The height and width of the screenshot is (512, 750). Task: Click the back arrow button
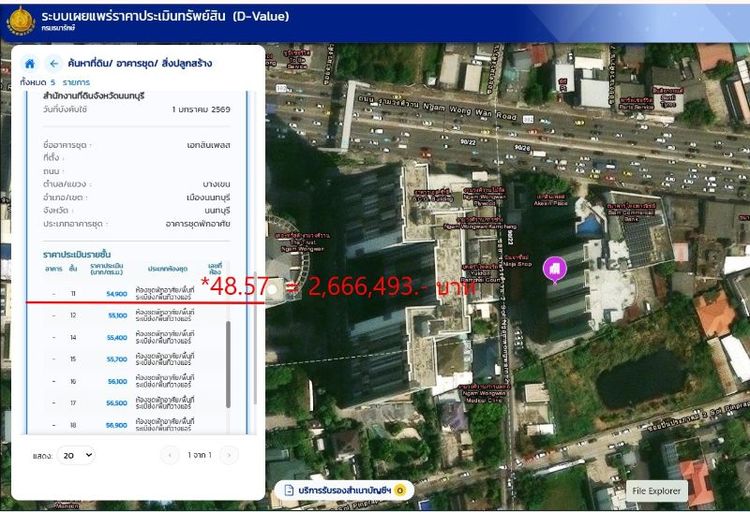click(54, 64)
